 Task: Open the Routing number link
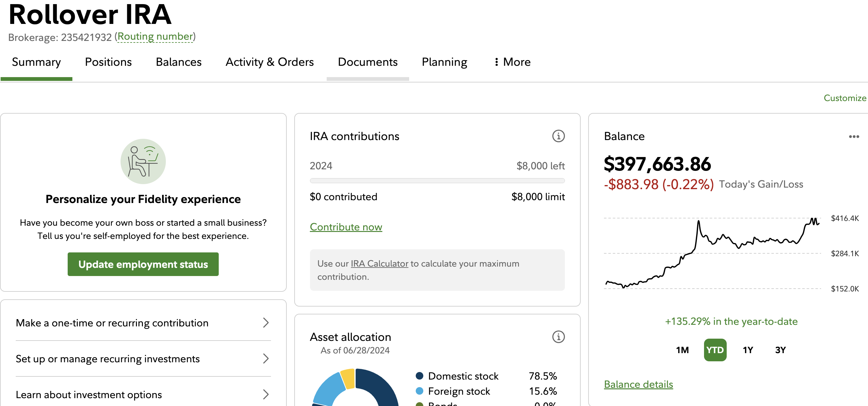pos(155,37)
